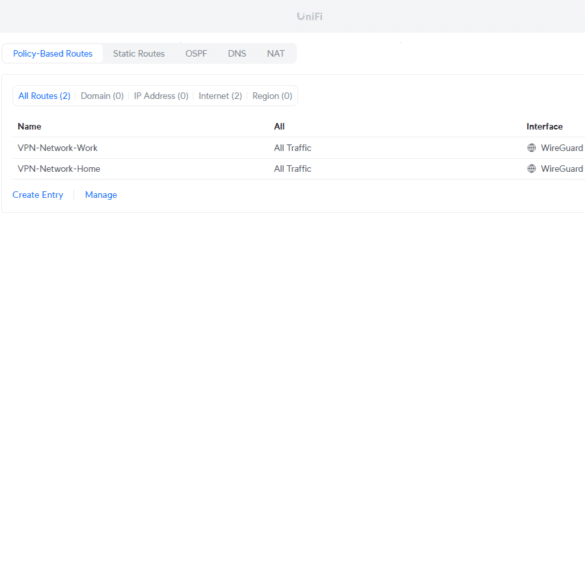
Task: Show Internet (2) routes
Action: (220, 96)
